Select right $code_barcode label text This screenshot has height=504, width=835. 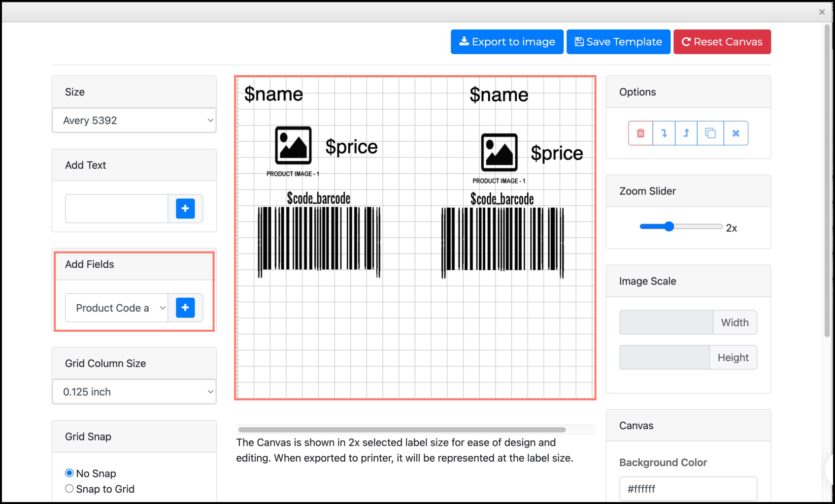point(502,199)
